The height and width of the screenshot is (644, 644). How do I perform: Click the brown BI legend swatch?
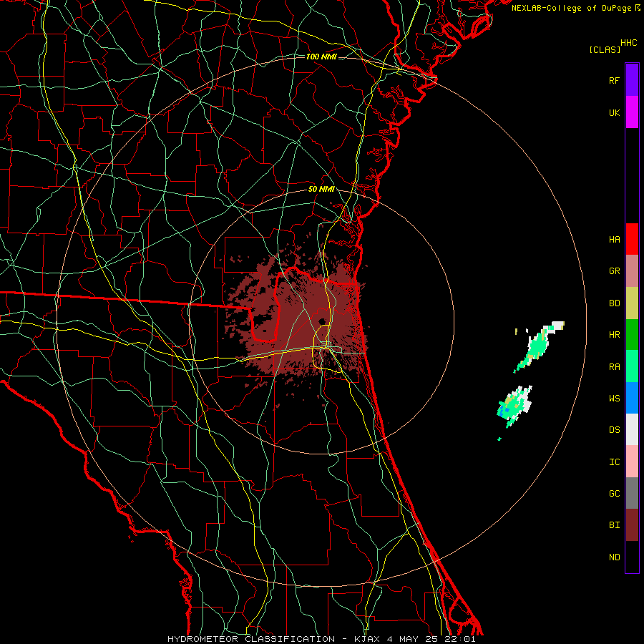[x=632, y=525]
